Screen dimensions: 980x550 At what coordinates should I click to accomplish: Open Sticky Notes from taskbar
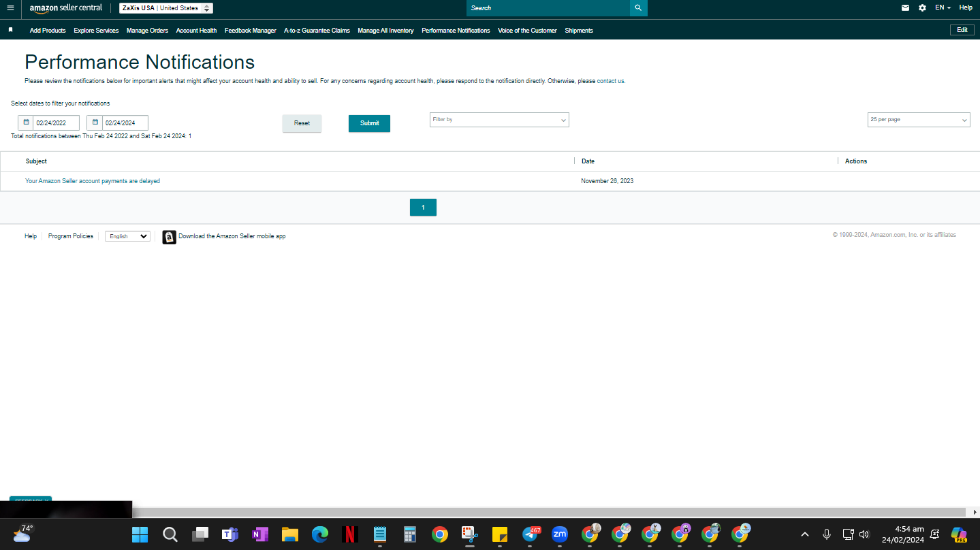tap(500, 534)
